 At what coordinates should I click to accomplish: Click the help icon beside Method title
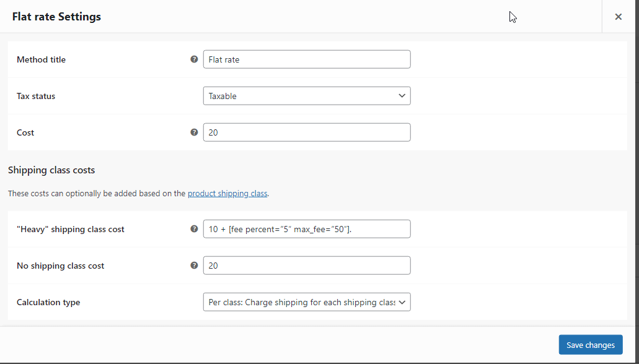194,59
